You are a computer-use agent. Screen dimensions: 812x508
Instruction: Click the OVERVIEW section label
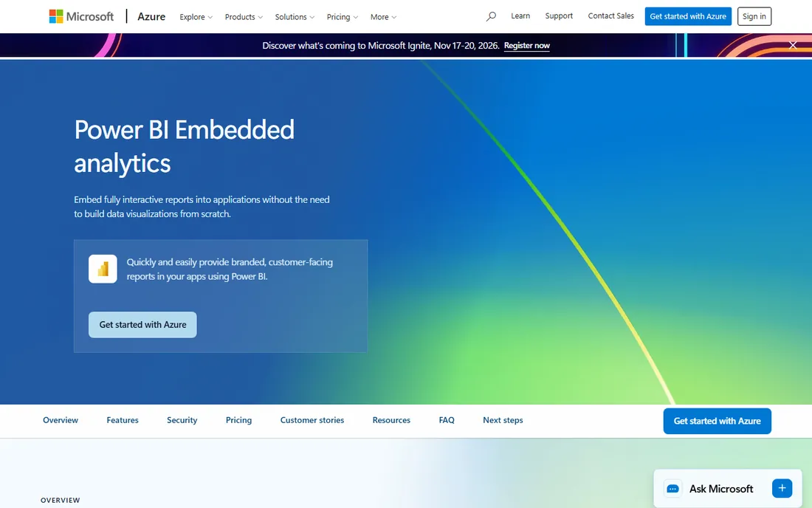(x=60, y=500)
